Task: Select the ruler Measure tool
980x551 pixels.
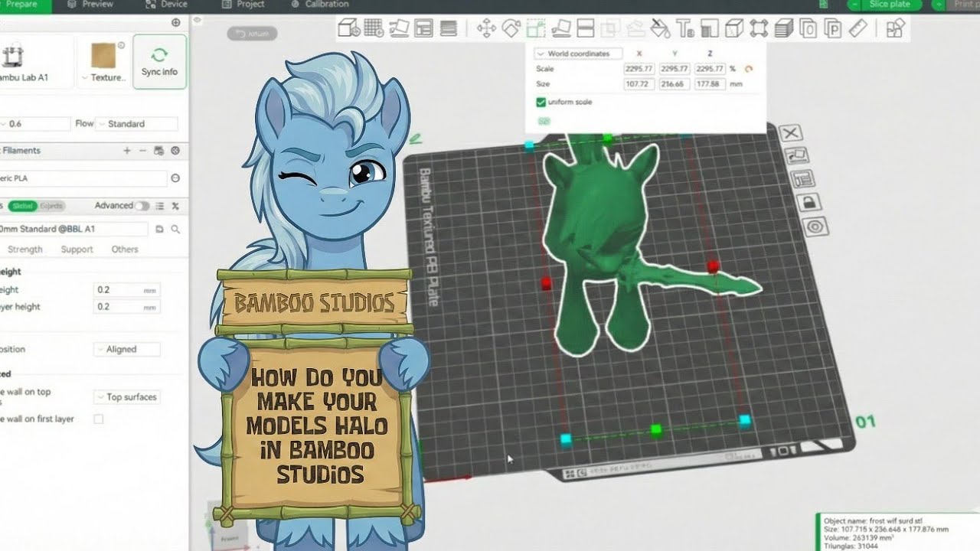Action: click(858, 29)
